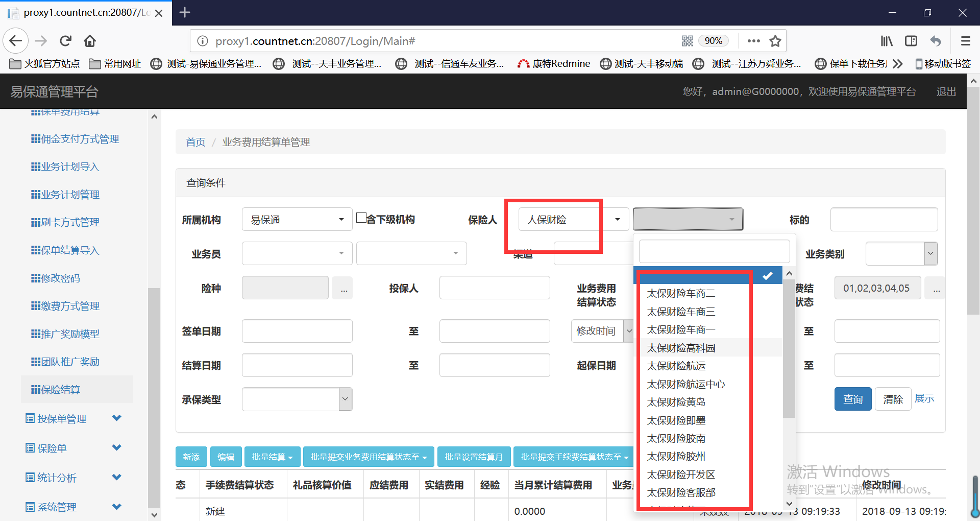
Task: Open the page QR code icon
Action: click(688, 41)
